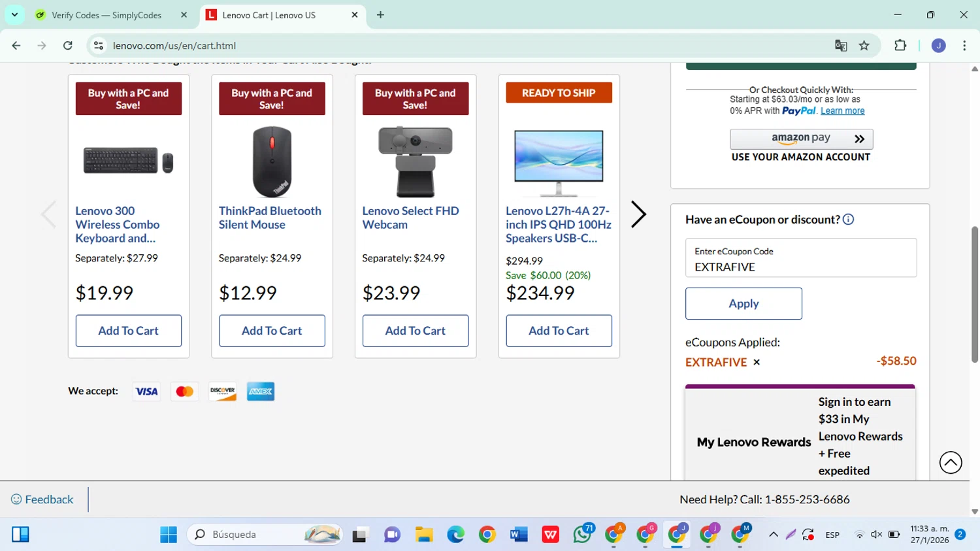Image resolution: width=980 pixels, height=551 pixels.
Task: Open WPS Office from taskbar
Action: click(x=551, y=535)
